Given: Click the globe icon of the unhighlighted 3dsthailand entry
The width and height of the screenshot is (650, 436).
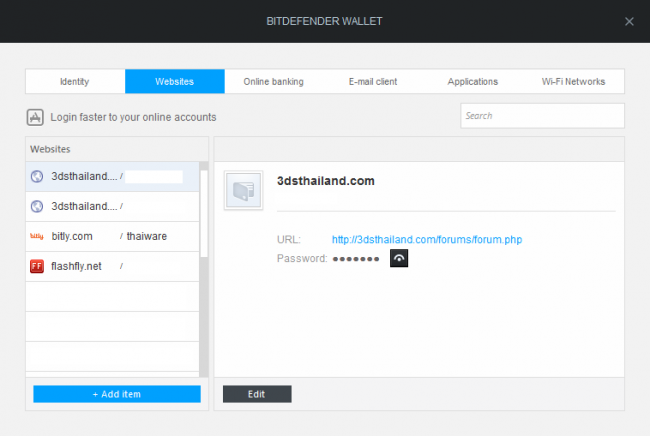Looking at the screenshot, I should pos(37,206).
